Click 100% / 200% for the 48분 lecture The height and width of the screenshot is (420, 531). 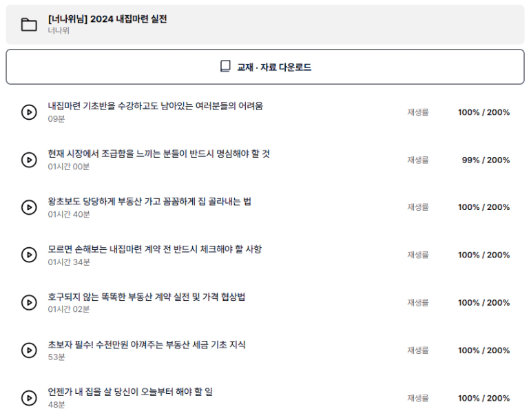coord(484,398)
